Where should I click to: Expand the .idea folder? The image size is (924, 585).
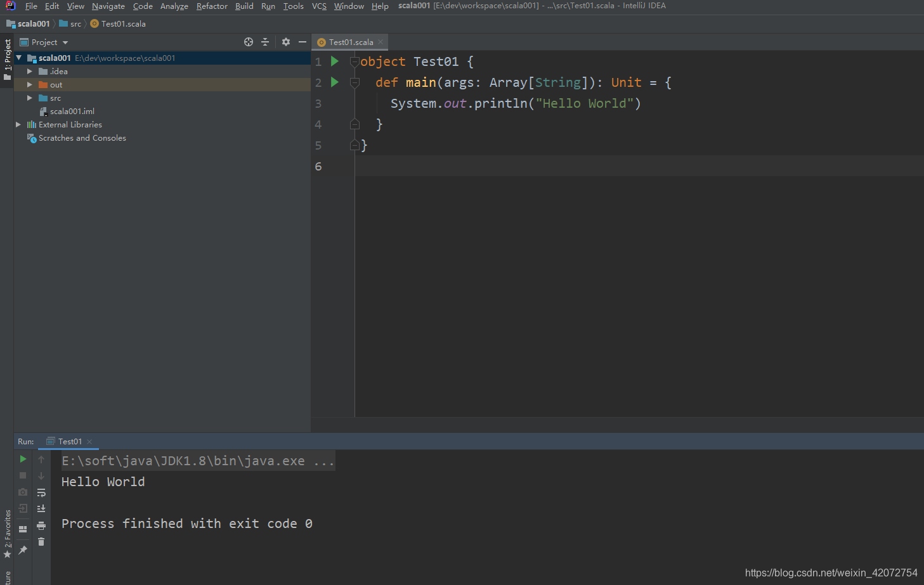tap(29, 72)
